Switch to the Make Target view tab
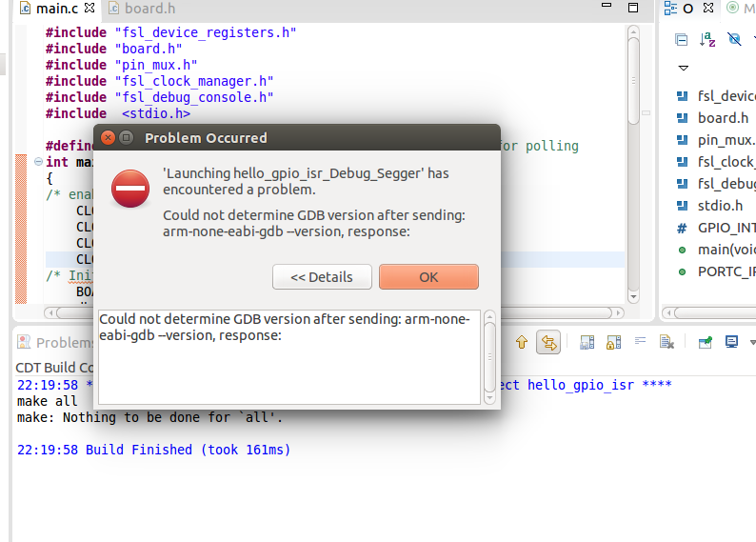Viewport: 756px width, 542px height. tap(740, 9)
